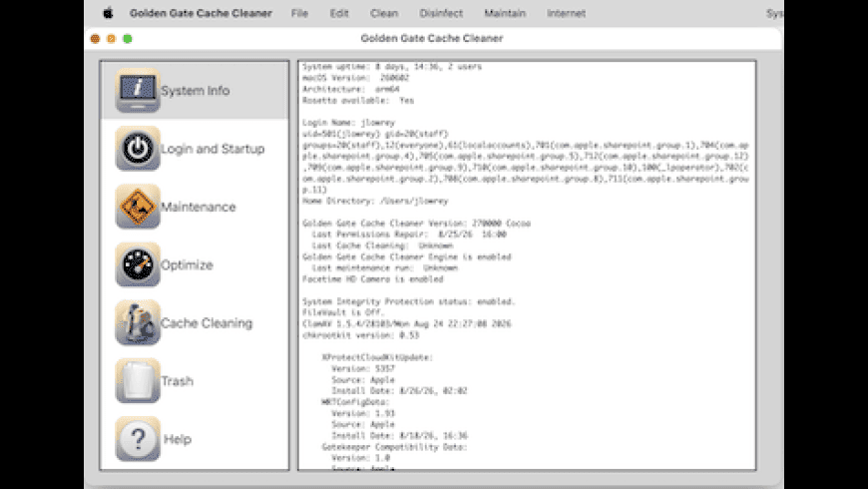This screenshot has width=868, height=489.
Task: Click the Last maintenance run line
Action: tap(385, 268)
